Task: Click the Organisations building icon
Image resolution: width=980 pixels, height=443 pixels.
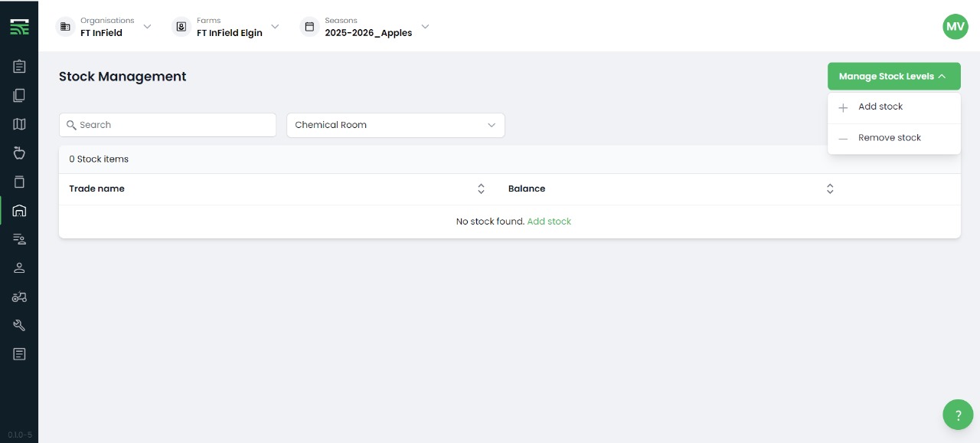Action: pyautogui.click(x=65, y=27)
